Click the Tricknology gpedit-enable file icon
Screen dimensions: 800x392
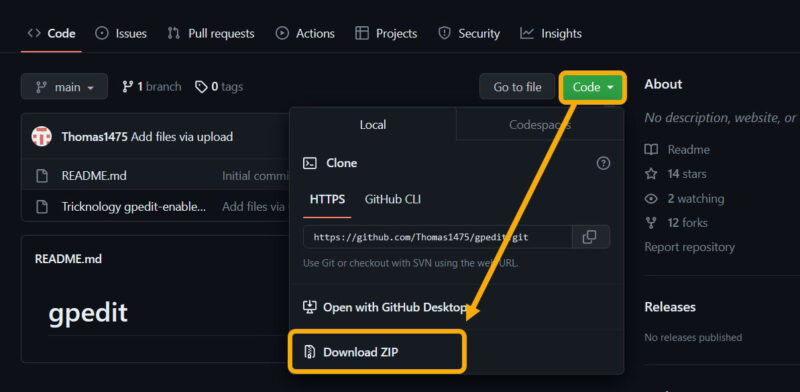(41, 207)
